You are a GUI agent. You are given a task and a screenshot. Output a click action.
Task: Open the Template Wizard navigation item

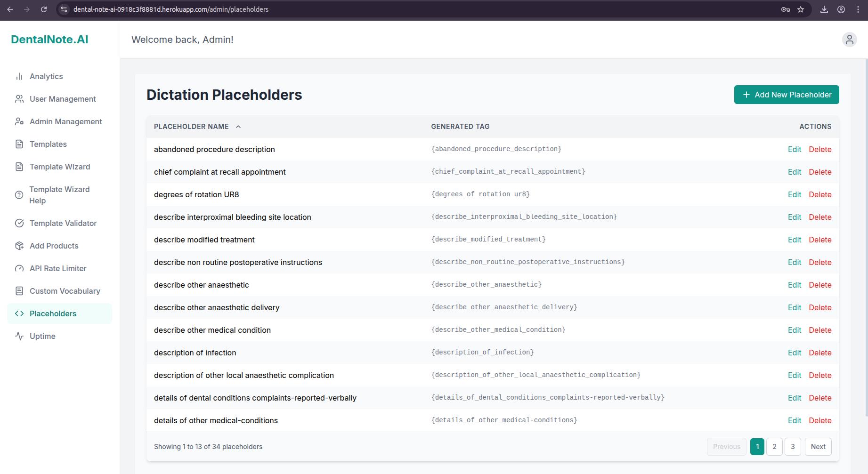(60, 167)
